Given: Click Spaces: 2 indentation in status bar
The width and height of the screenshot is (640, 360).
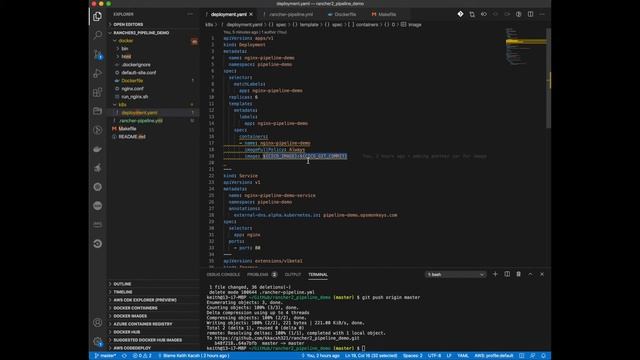Looking at the screenshot, I should coord(413,356).
